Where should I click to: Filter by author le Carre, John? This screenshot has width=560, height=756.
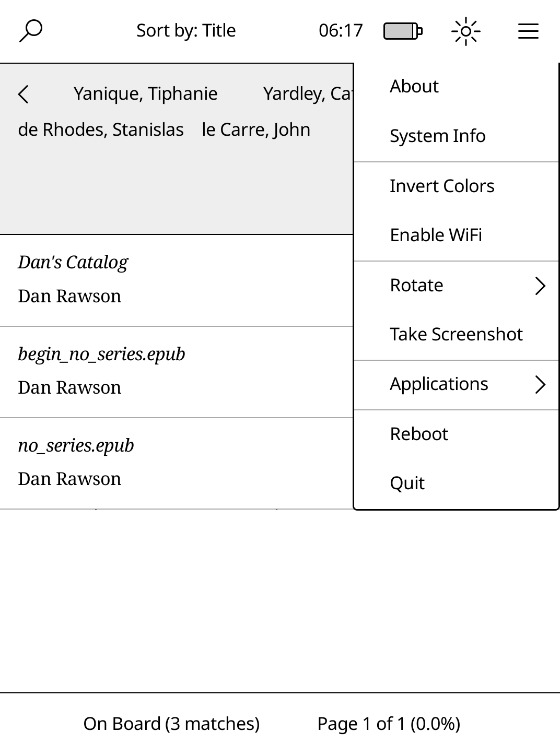coord(256,130)
